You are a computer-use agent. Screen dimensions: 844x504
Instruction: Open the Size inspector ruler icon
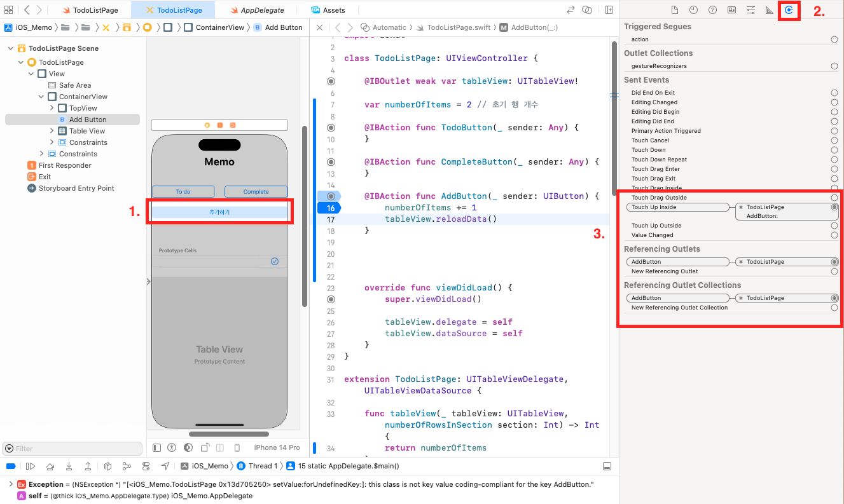[x=769, y=10]
